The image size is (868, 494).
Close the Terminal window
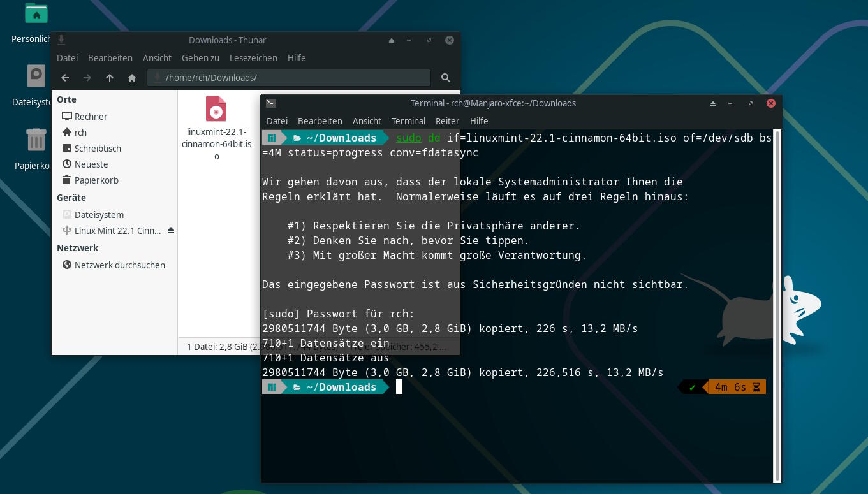coord(770,103)
